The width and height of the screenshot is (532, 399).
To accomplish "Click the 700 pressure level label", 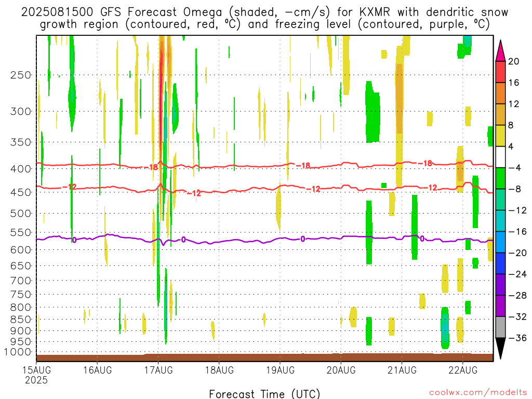I will coord(21,281).
